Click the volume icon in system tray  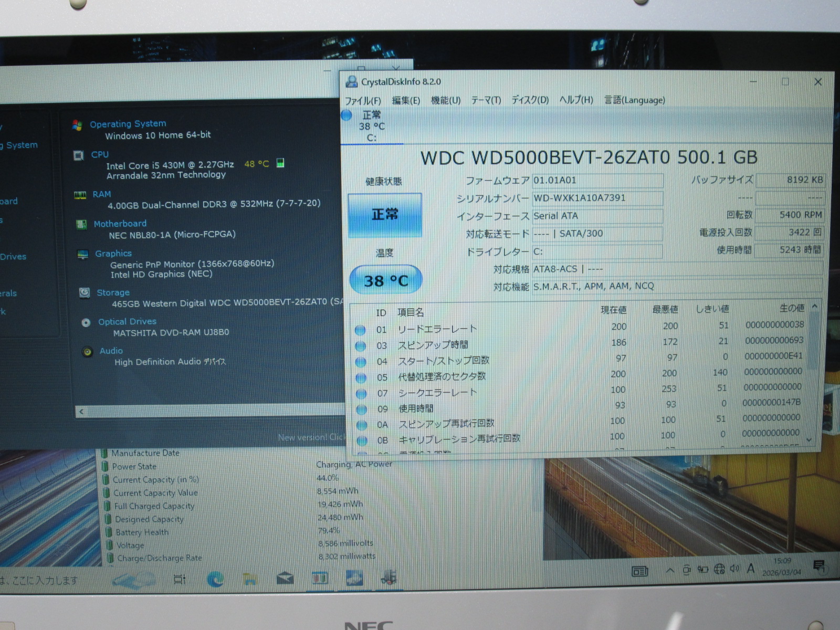point(734,569)
